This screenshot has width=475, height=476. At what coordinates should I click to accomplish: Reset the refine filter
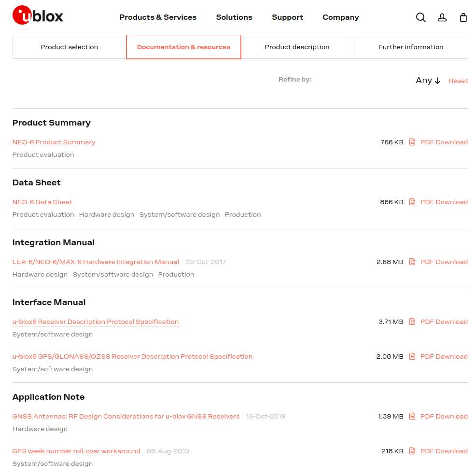[458, 81]
